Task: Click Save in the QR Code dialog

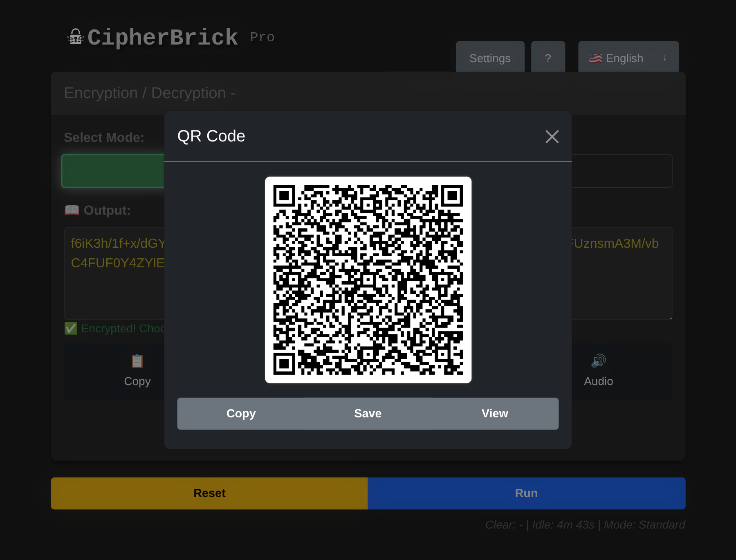Action: [367, 413]
